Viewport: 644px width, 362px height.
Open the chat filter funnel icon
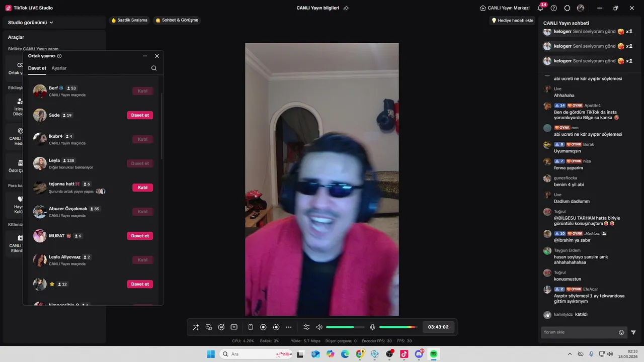[x=633, y=332]
